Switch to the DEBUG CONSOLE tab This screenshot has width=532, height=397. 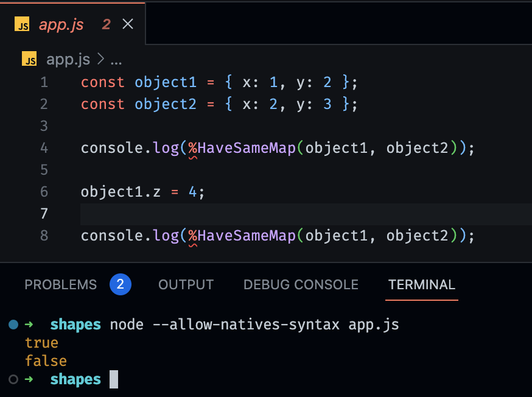(300, 284)
